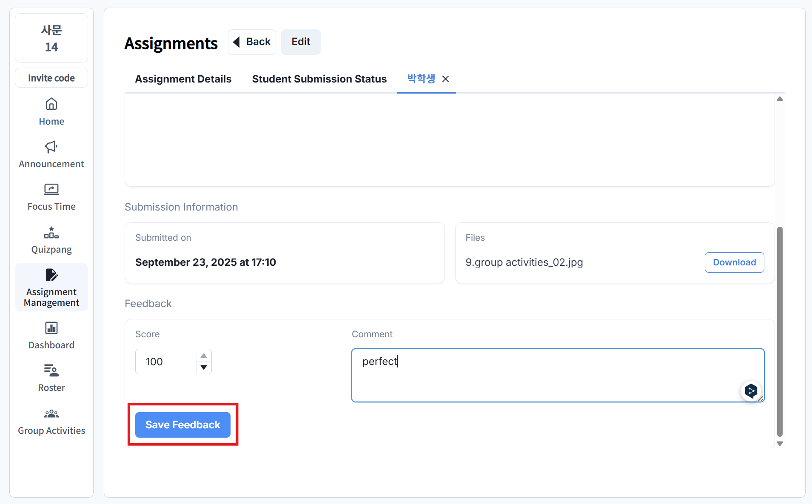Click the extension icon in comment box
This screenshot has height=504, width=812.
point(751,390)
